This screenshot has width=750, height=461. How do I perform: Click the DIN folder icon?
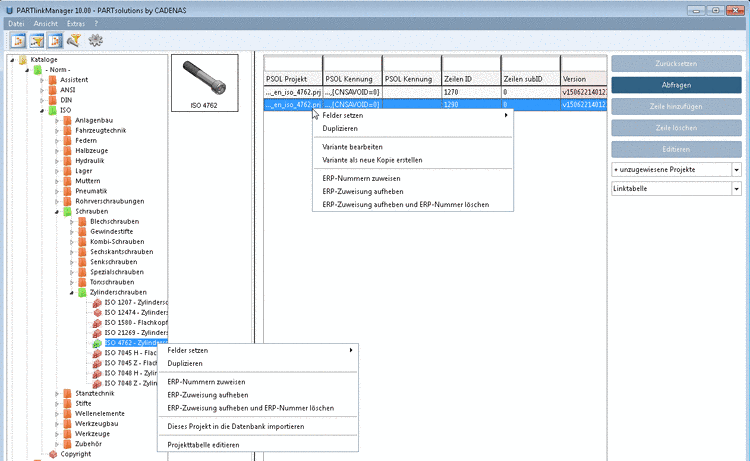(x=52, y=100)
